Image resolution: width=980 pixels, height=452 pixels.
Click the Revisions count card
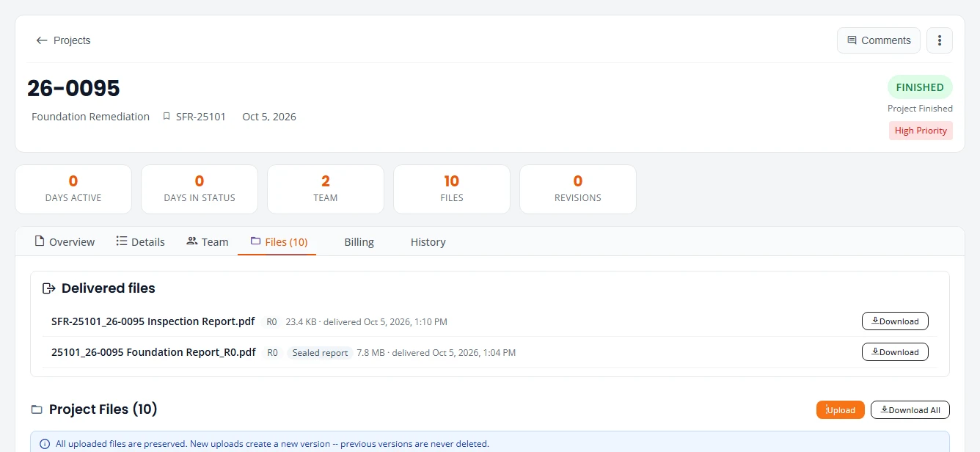click(x=578, y=189)
